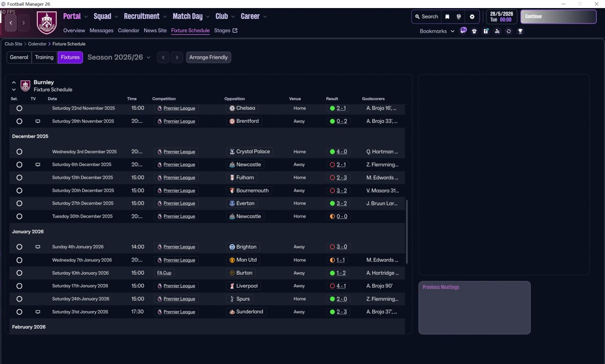This screenshot has width=605, height=364.
Task: Click the shirt icon in bookmarks bar
Action: pos(475,31)
